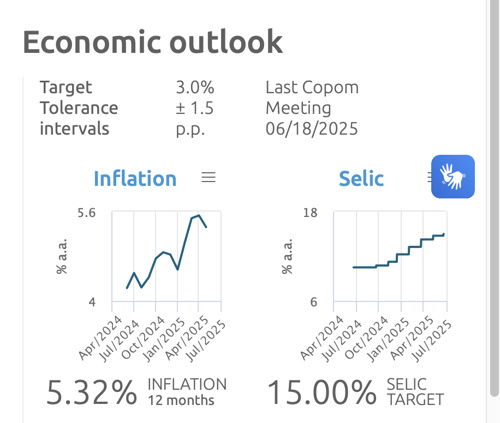Click the Selic step line end point
The width and height of the screenshot is (500, 423).
point(444,234)
